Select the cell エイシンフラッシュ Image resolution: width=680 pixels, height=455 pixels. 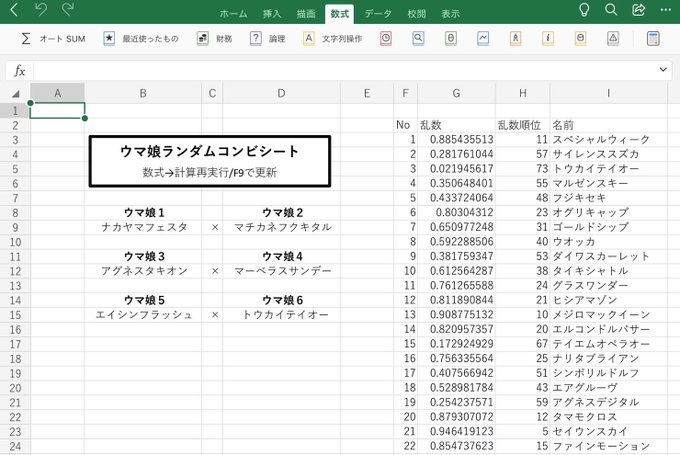(143, 315)
